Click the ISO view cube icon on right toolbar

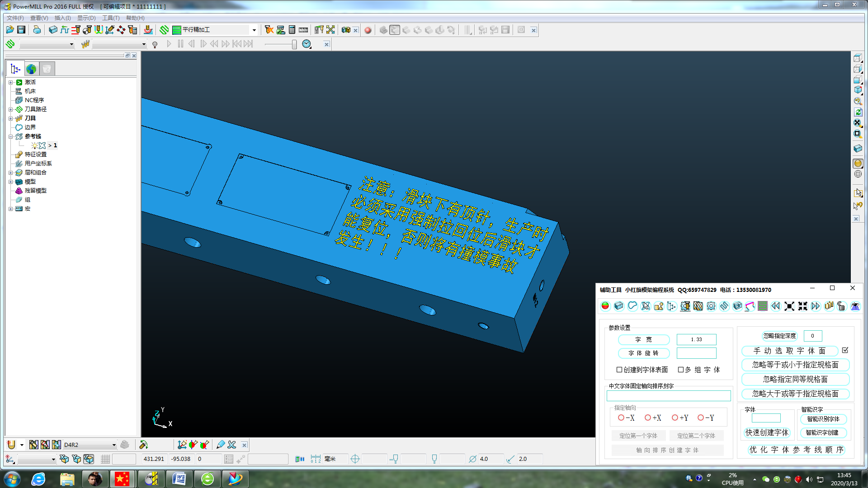(858, 90)
